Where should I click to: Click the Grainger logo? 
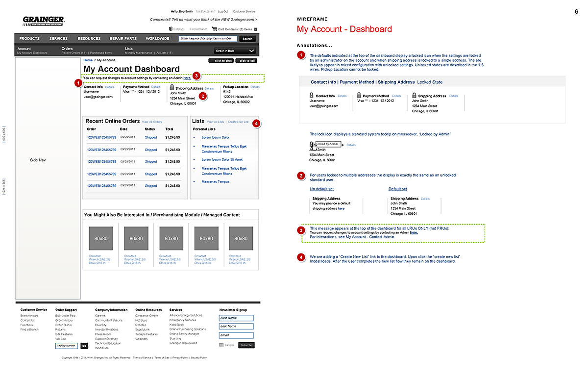tap(44, 21)
